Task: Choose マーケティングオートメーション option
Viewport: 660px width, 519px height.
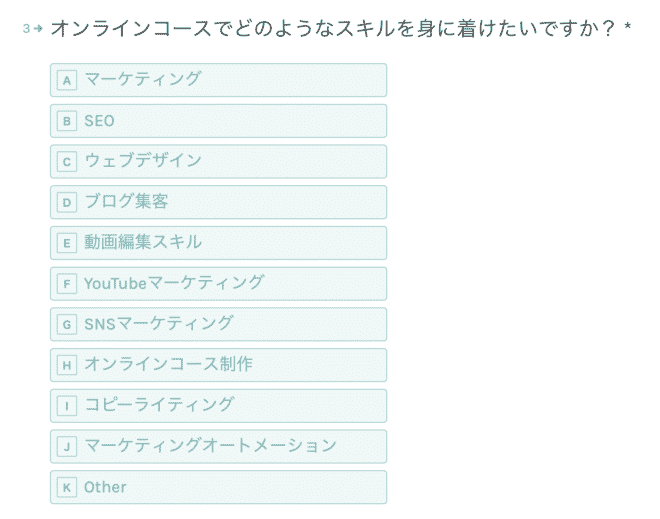Action: [x=218, y=446]
